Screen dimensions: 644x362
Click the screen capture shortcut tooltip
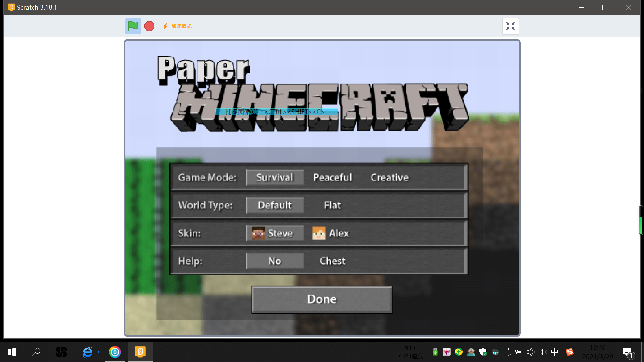point(276,112)
